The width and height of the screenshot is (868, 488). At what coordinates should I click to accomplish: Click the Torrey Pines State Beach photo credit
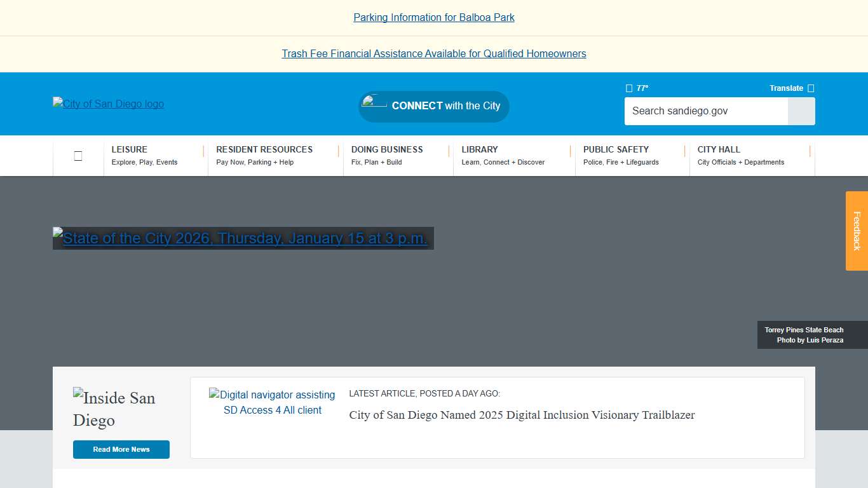click(x=804, y=335)
